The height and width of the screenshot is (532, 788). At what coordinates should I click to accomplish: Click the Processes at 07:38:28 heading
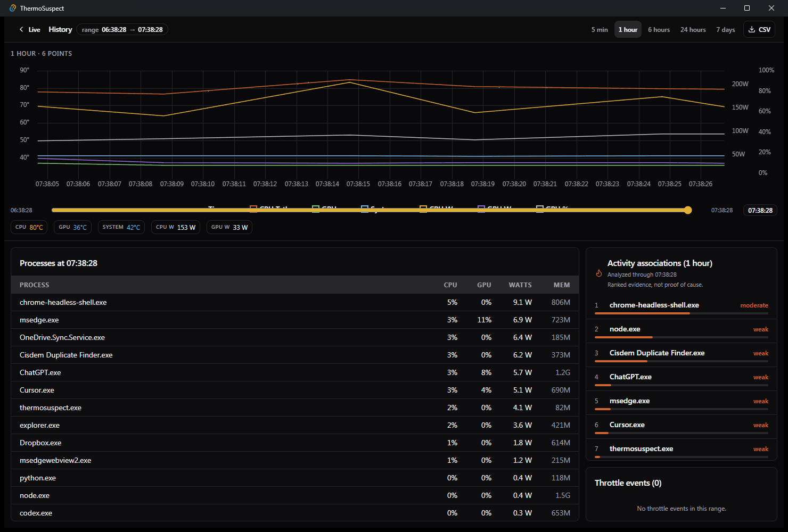point(59,263)
